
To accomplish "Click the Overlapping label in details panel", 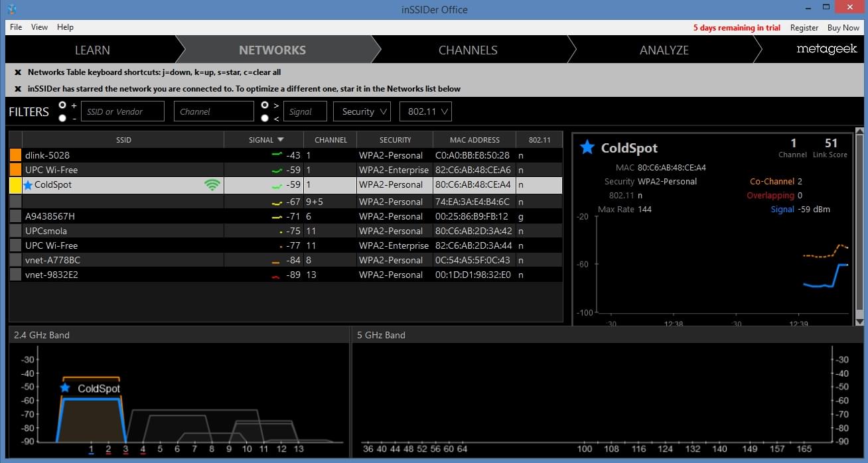I will pos(770,195).
